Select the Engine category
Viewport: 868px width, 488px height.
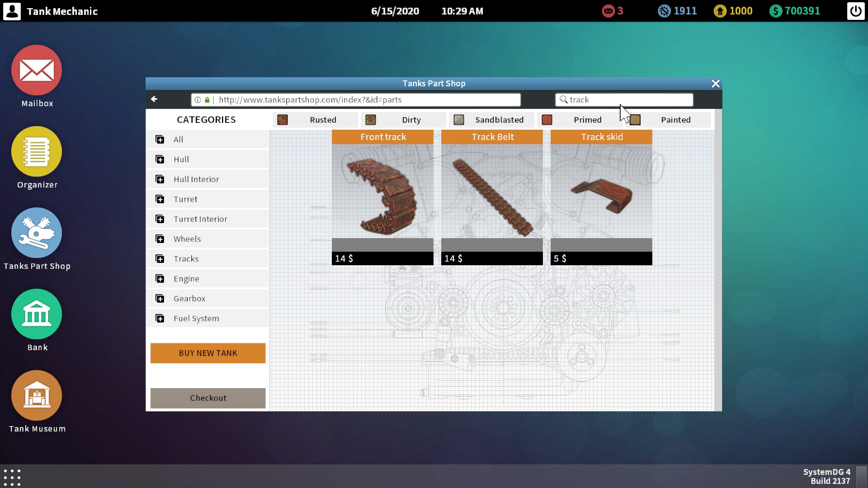tap(186, 279)
